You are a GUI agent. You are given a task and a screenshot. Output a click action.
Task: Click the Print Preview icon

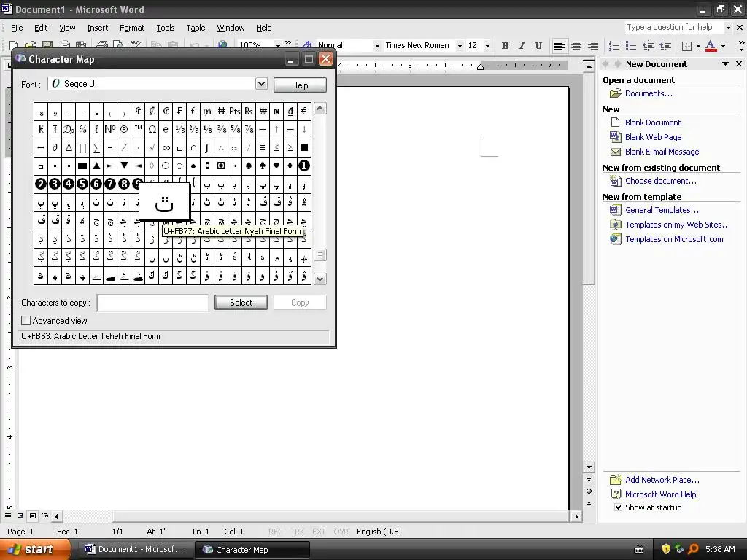point(117,44)
